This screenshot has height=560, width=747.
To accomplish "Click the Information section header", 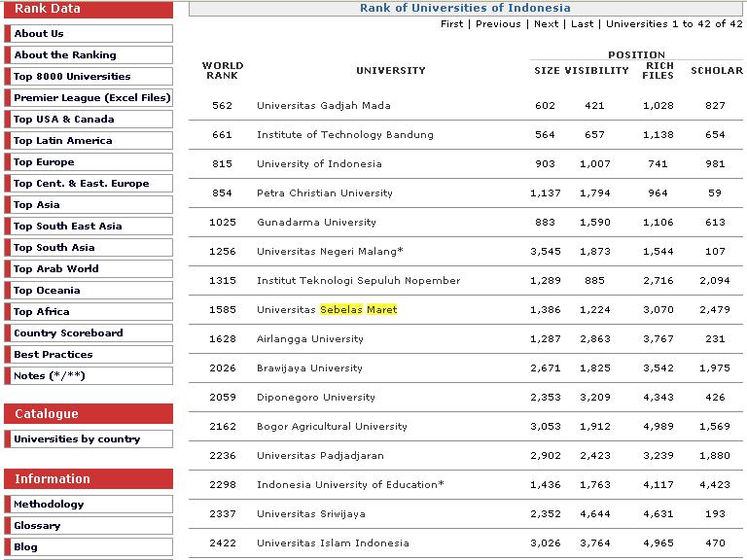I will tap(89, 479).
